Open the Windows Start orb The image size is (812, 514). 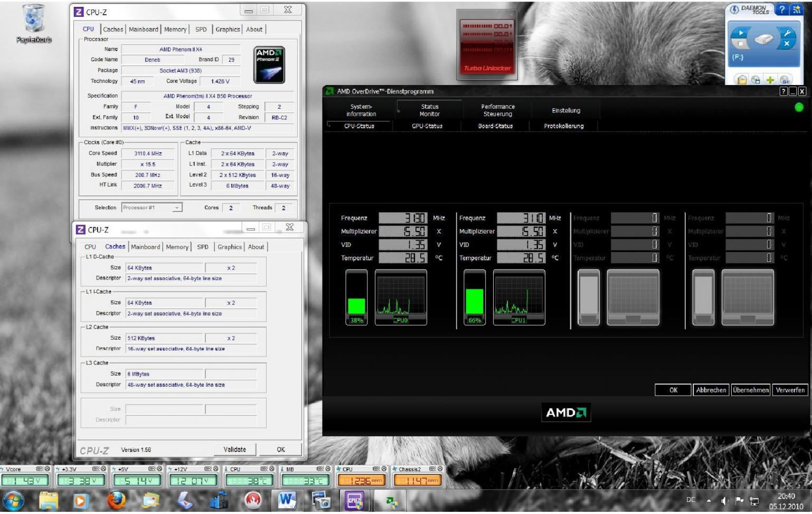pyautogui.click(x=13, y=501)
